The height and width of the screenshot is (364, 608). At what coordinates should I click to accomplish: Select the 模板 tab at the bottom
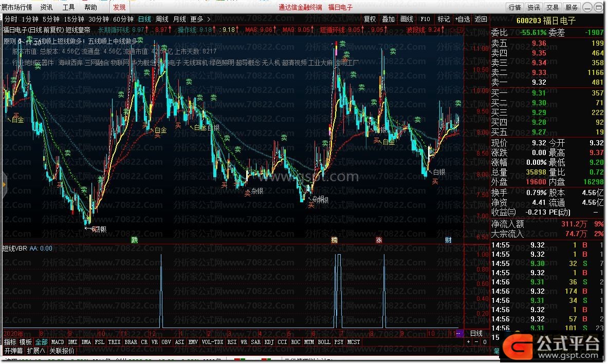pyautogui.click(x=26, y=342)
